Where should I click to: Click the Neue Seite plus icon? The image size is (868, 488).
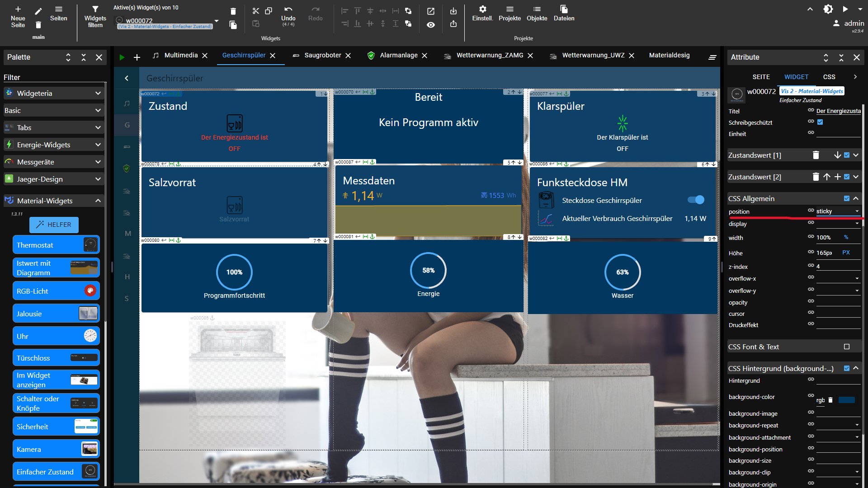(18, 9)
